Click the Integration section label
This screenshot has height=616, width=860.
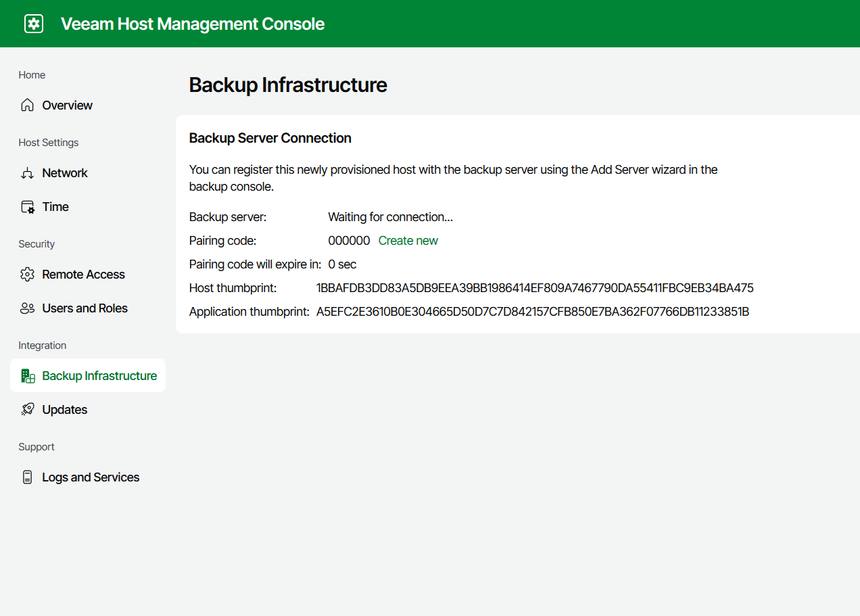tap(43, 346)
